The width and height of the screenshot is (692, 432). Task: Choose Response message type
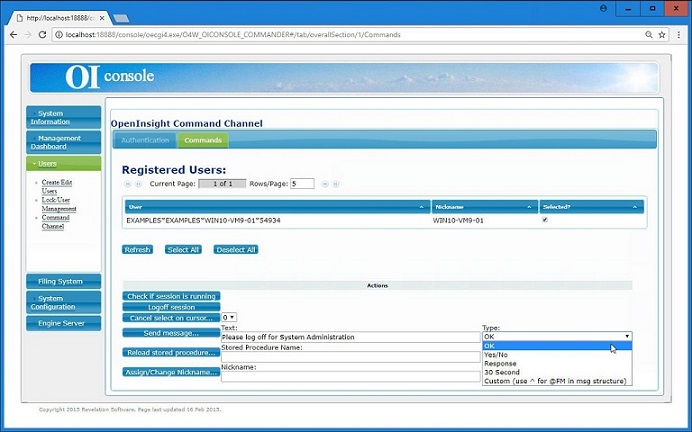(x=557, y=364)
